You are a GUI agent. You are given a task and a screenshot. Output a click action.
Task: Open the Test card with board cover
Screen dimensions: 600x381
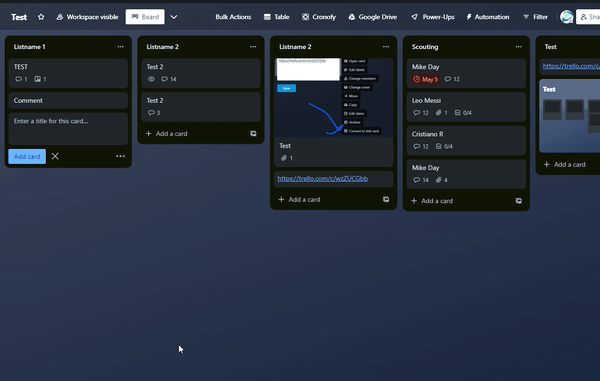[x=570, y=116]
